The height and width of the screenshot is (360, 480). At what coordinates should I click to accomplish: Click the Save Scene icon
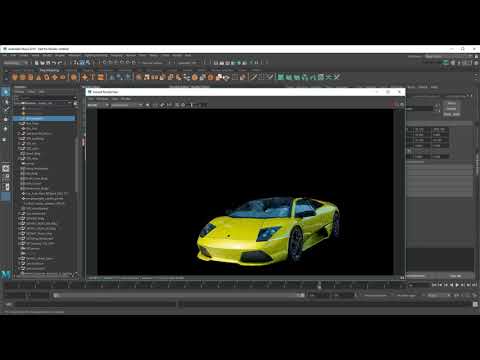tap(48, 63)
